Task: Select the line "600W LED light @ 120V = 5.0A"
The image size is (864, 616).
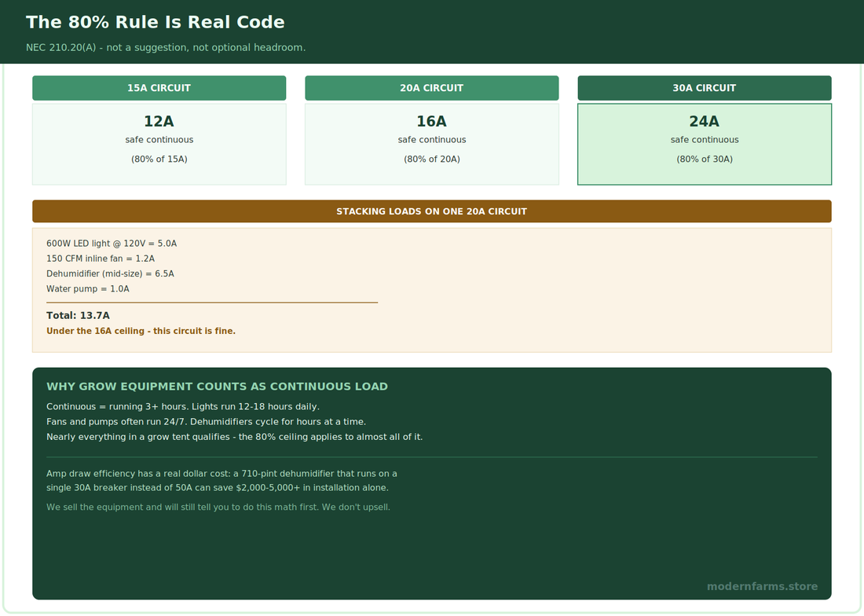Action: [112, 244]
